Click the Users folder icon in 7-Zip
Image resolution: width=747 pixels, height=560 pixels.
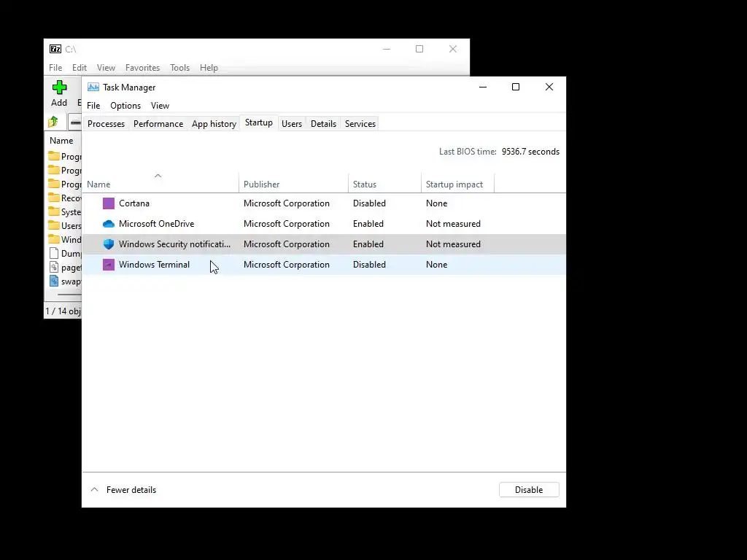pos(54,225)
